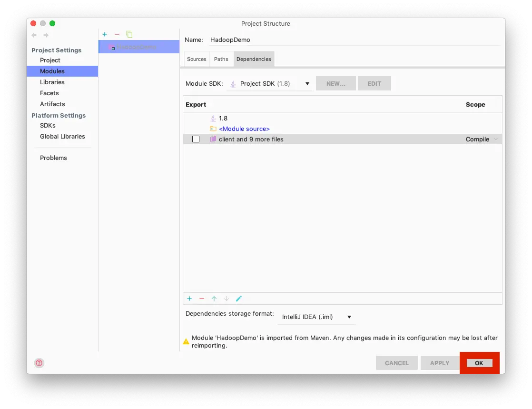This screenshot has width=532, height=409.
Task: Open Problems section
Action: pyautogui.click(x=53, y=158)
